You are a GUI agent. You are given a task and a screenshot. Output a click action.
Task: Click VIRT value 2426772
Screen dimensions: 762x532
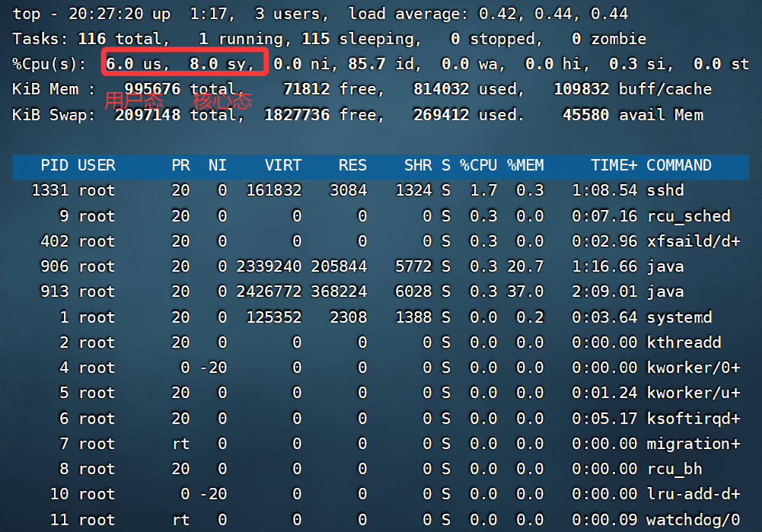pyautogui.click(x=269, y=291)
